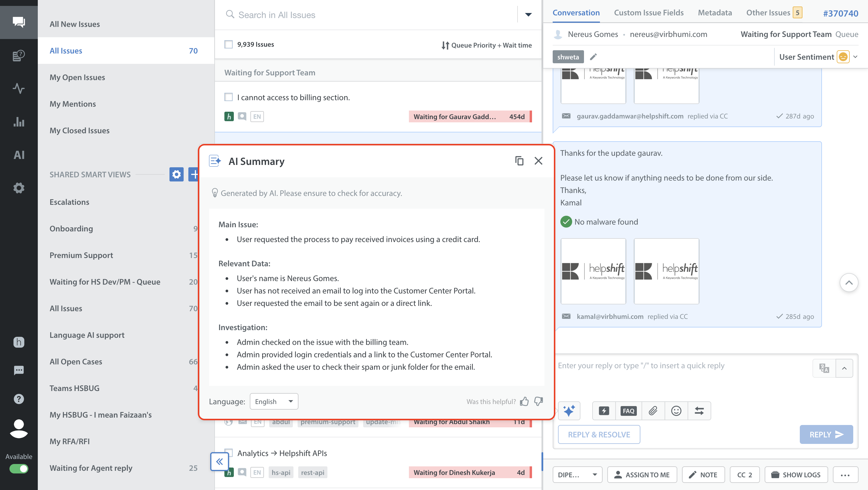Open the emoji picker

[x=676, y=411]
